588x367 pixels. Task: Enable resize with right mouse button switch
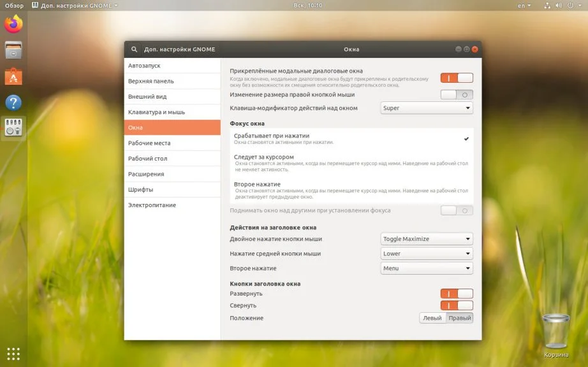(x=457, y=95)
